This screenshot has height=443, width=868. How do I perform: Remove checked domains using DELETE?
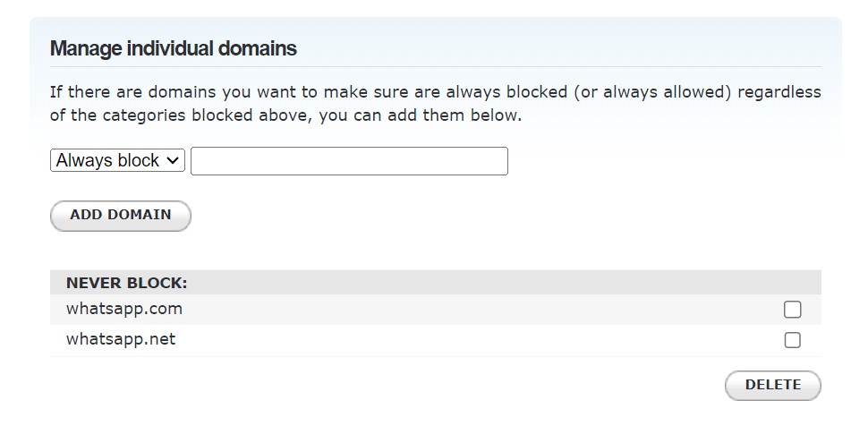click(772, 385)
